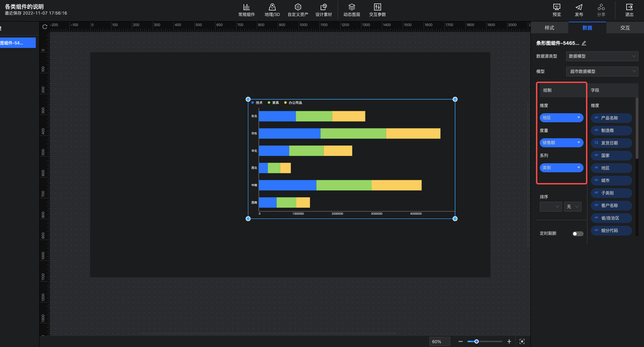Select the 发货日期 field
644x347 pixels.
point(611,143)
